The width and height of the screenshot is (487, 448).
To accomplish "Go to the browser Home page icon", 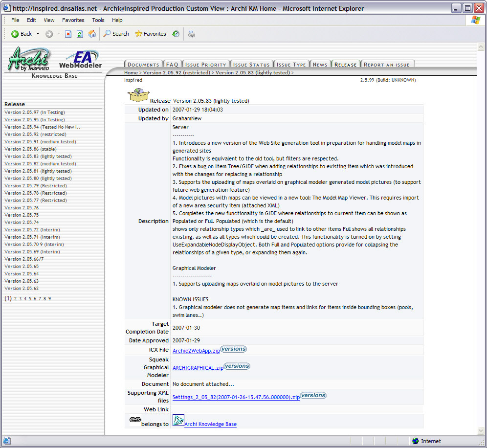I will pyautogui.click(x=92, y=34).
